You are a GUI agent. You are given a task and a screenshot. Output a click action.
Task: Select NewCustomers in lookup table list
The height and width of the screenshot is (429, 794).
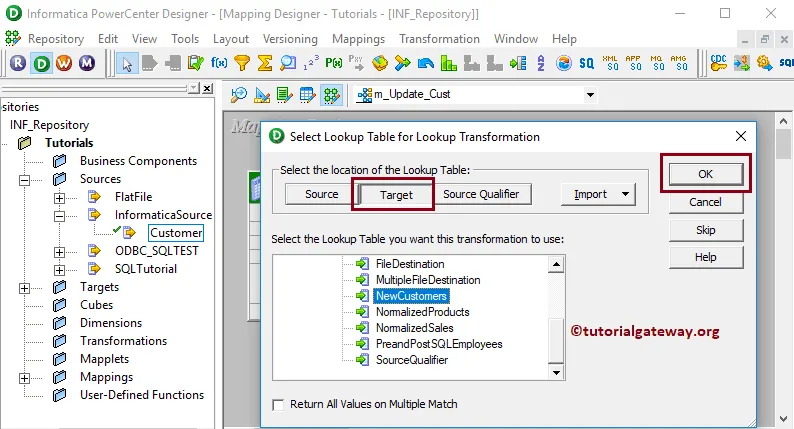(411, 296)
